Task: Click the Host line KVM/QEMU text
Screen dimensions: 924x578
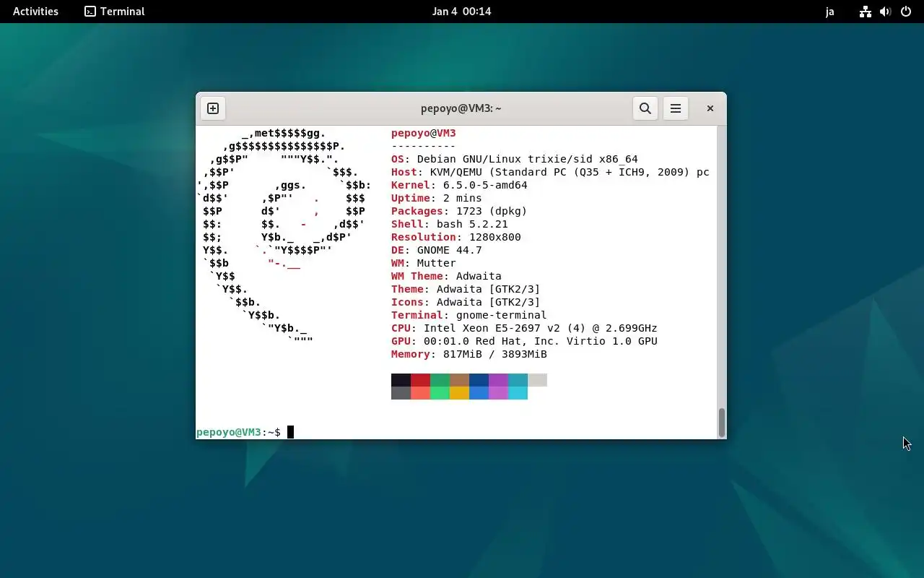Action: coord(550,172)
